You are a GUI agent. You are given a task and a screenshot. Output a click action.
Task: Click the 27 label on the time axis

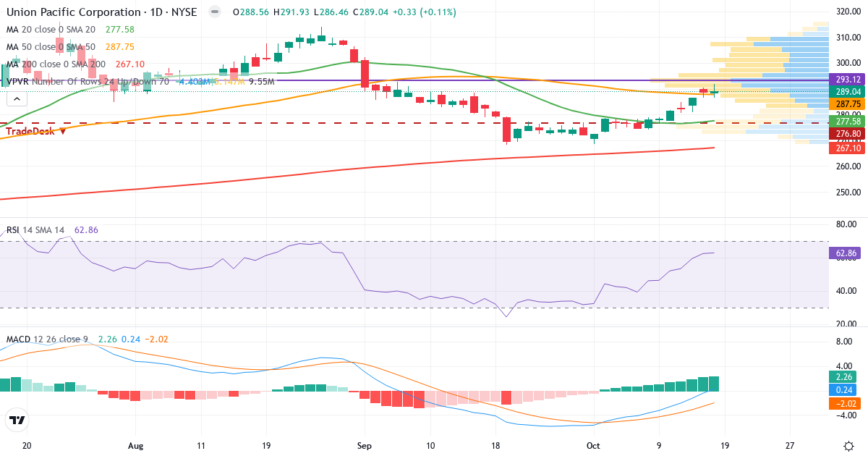point(790,446)
